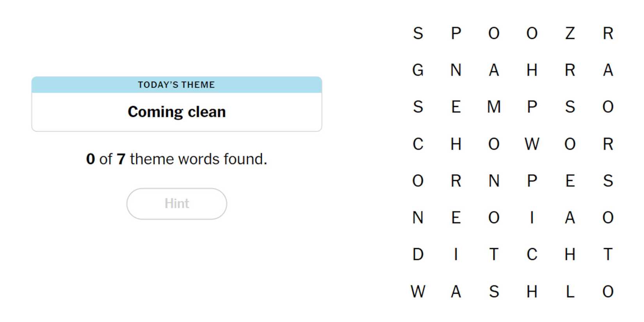Click the C between T and H
The height and width of the screenshot is (322, 644).
pyautogui.click(x=532, y=254)
